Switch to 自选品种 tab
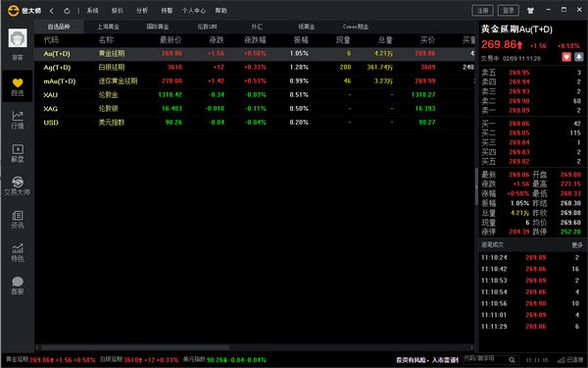This screenshot has height=368, width=588. [59, 26]
